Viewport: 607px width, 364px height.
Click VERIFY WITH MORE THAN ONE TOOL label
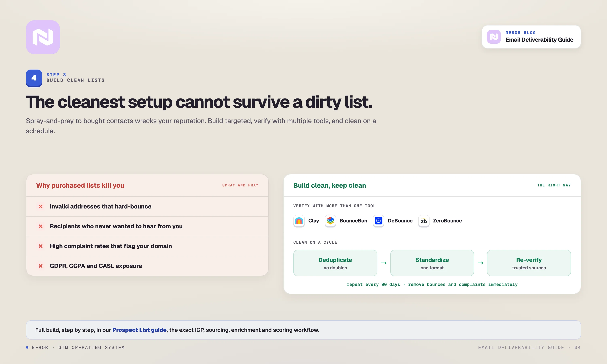coord(334,206)
